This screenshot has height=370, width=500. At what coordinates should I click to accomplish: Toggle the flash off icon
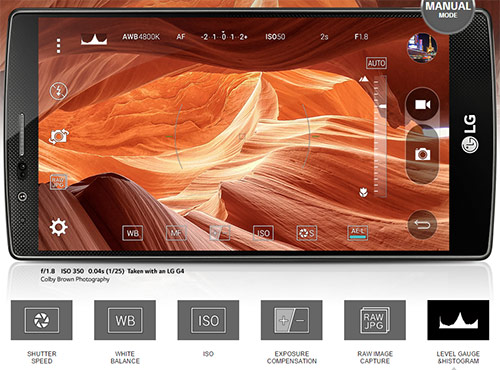[x=59, y=91]
